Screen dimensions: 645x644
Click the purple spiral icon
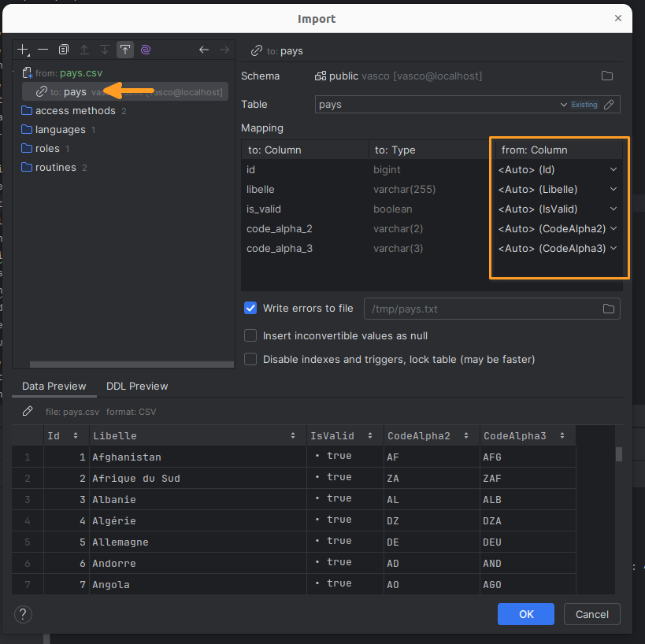pos(146,50)
